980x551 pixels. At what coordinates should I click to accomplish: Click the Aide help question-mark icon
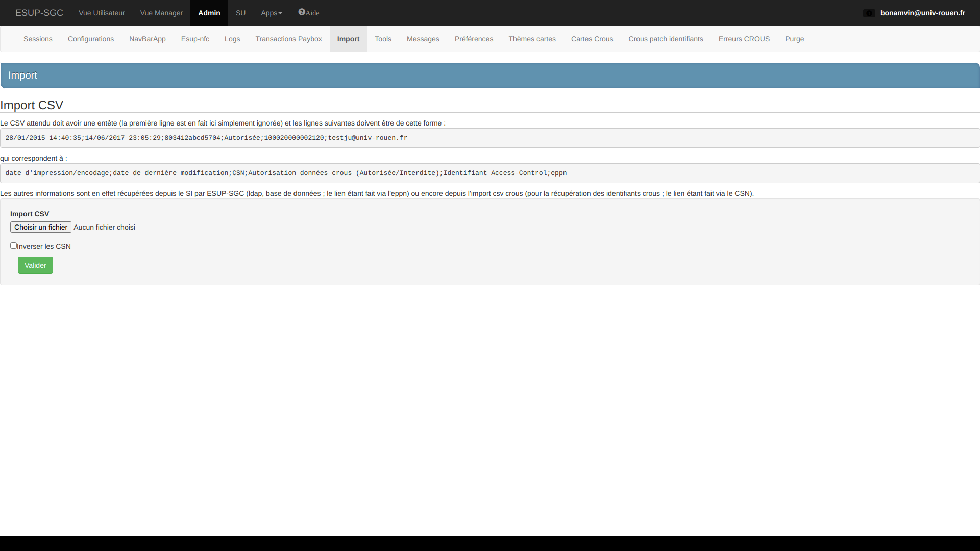coord(302,12)
